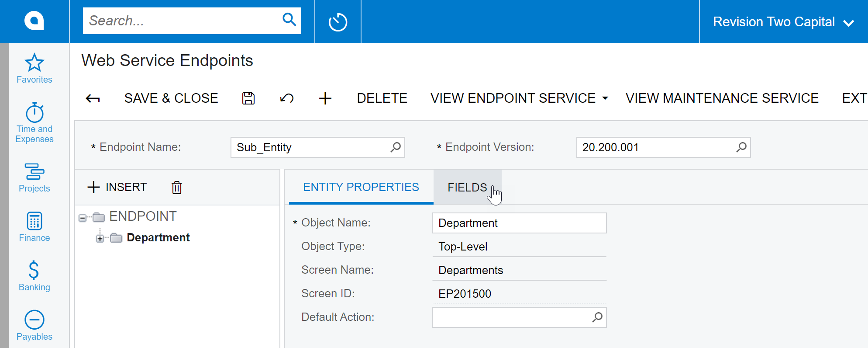Viewport: 868px width, 348px height.
Task: Click the save disk icon
Action: click(248, 98)
